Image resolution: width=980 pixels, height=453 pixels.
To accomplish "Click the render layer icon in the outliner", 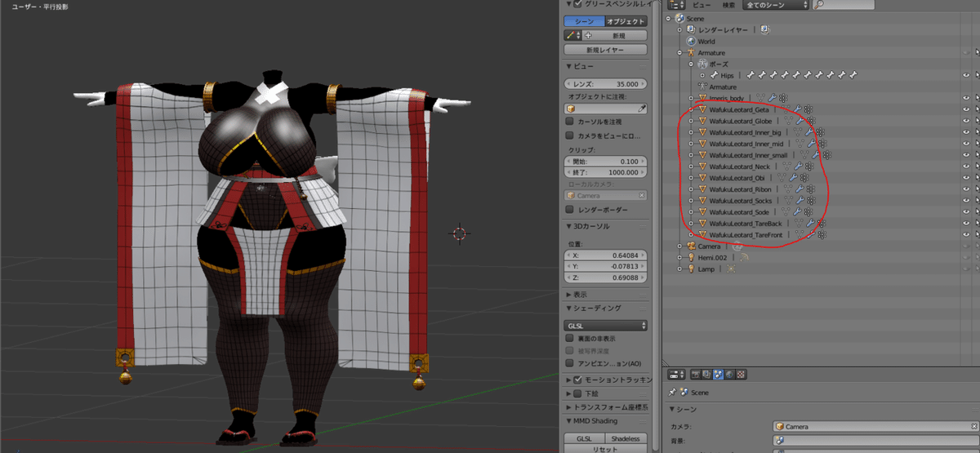I will [x=691, y=29].
